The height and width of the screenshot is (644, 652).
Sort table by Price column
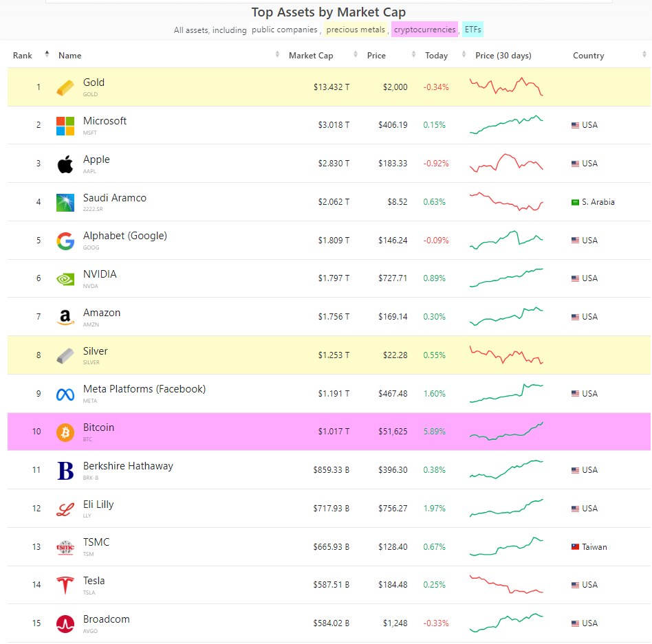pos(376,56)
